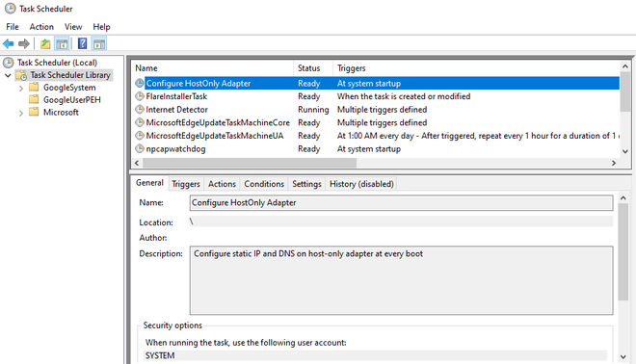The image size is (636, 364).
Task: Switch to the General tab
Action: [149, 183]
